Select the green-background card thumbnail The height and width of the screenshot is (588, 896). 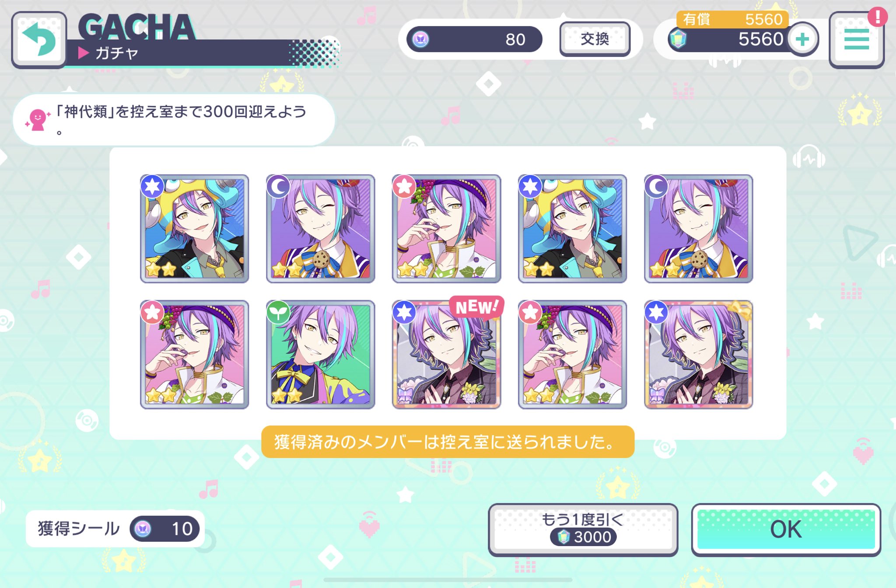pyautogui.click(x=320, y=355)
